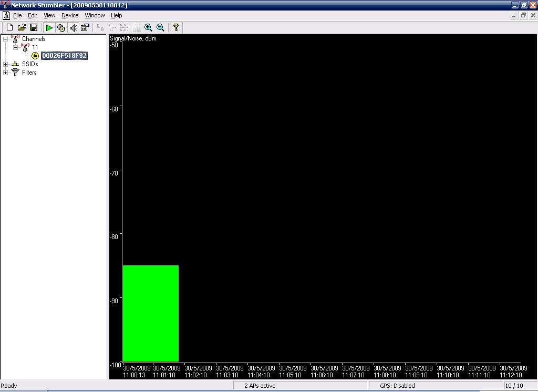Expand the SSIDs tree node
This screenshot has width=538, height=392.
tap(5, 64)
